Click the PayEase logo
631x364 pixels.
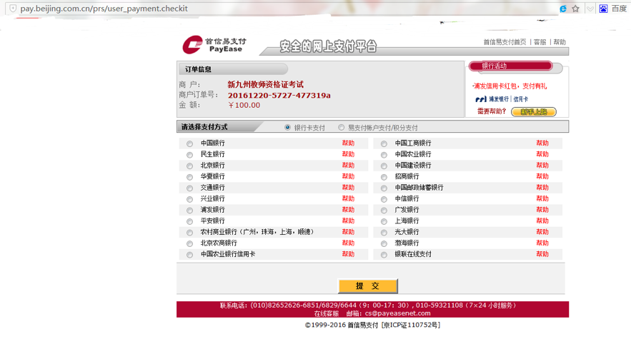pyautogui.click(x=214, y=44)
